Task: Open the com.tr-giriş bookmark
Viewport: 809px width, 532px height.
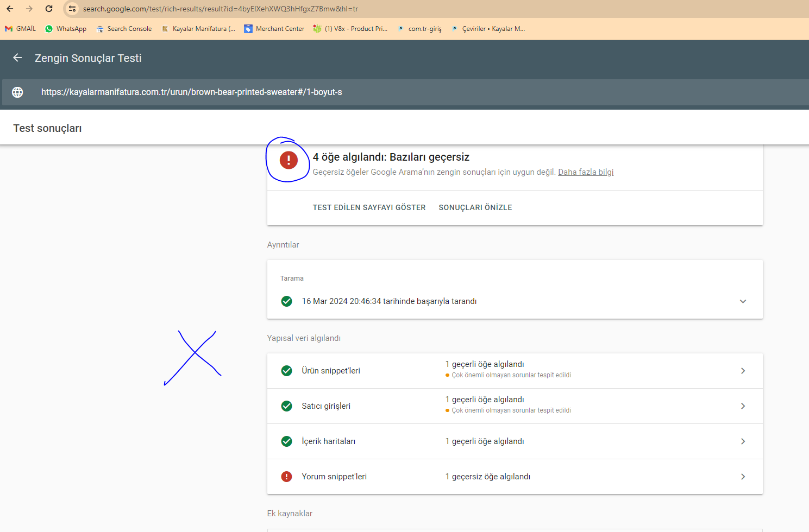Action: pos(419,29)
